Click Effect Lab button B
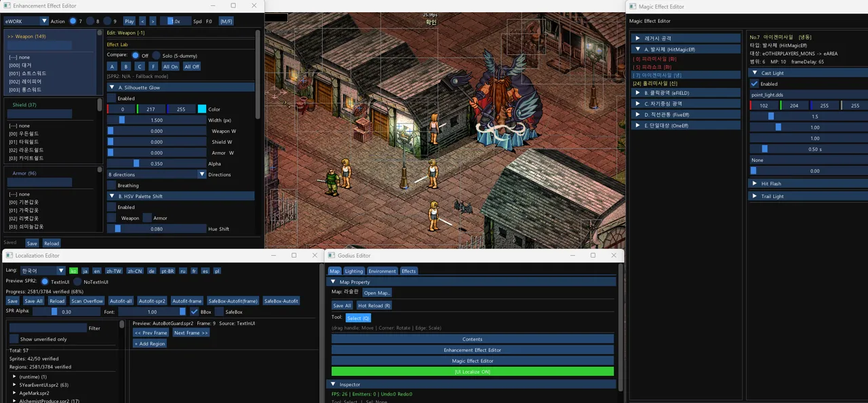Image resolution: width=868 pixels, height=403 pixels. [125, 66]
